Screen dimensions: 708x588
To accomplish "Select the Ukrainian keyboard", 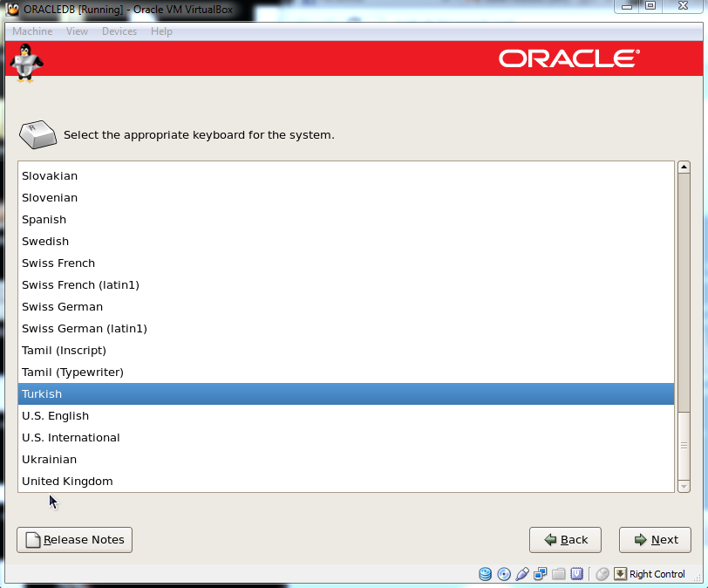I will pos(346,459).
